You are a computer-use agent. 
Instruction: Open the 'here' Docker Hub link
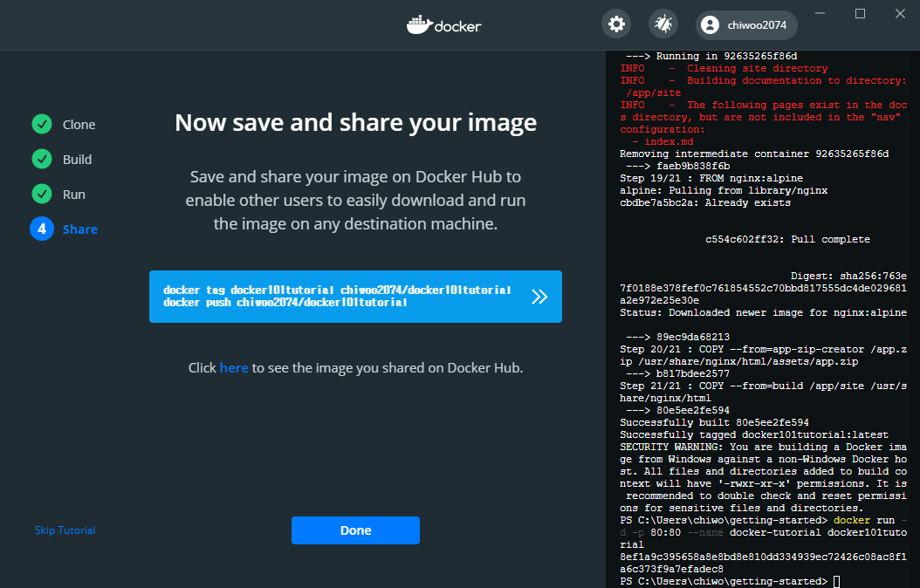point(234,367)
